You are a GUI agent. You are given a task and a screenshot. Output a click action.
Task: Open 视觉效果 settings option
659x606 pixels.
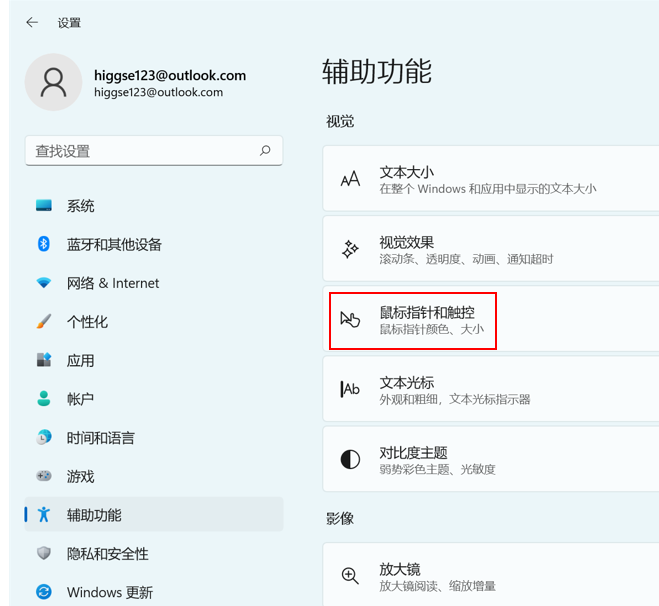(x=490, y=250)
